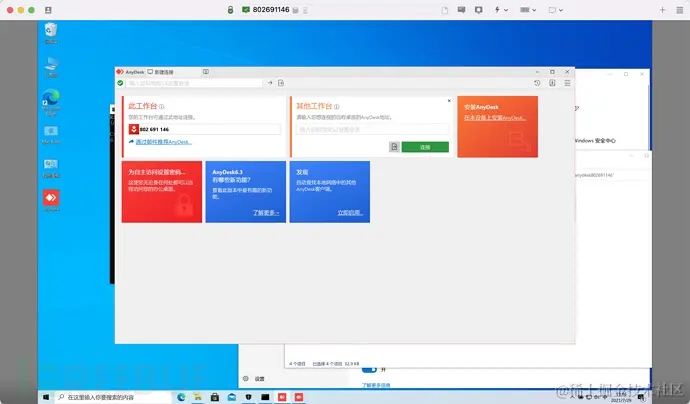Select the address 802 691 146 text
Screen dimensions: 690x404
click(x=154, y=129)
